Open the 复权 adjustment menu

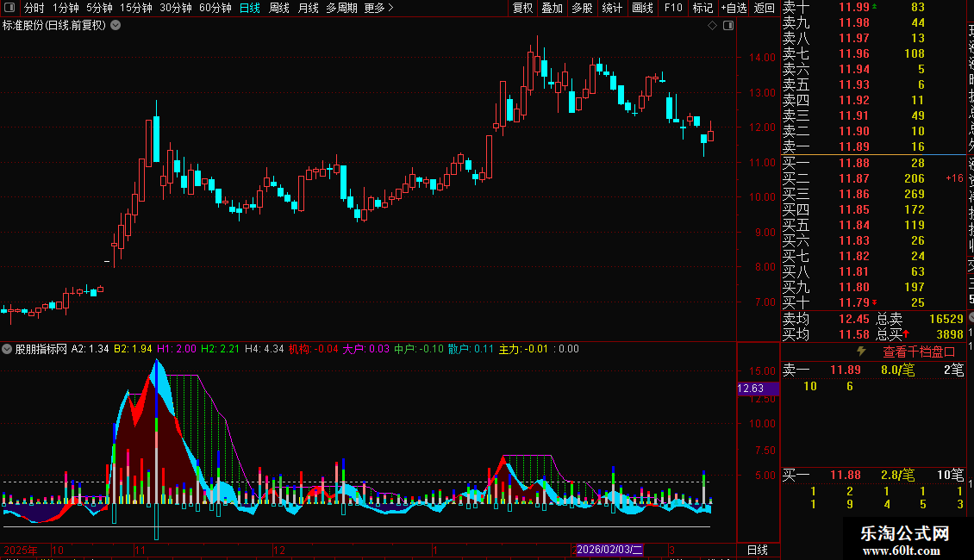click(x=522, y=8)
